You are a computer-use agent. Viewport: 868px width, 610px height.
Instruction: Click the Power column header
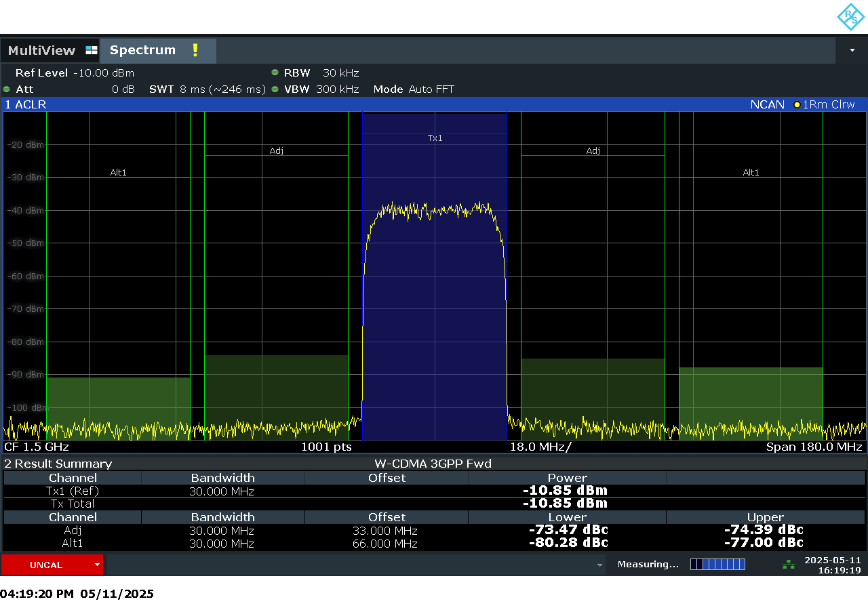coord(567,478)
